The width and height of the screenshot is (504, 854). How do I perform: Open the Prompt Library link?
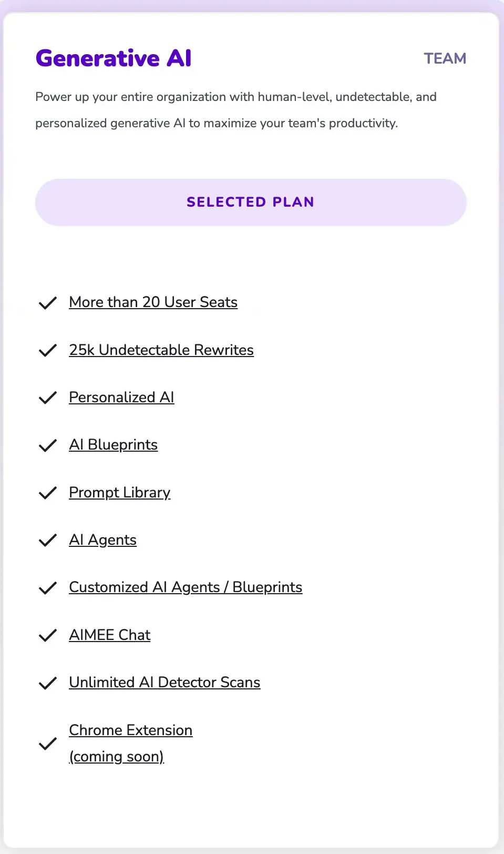coord(120,493)
